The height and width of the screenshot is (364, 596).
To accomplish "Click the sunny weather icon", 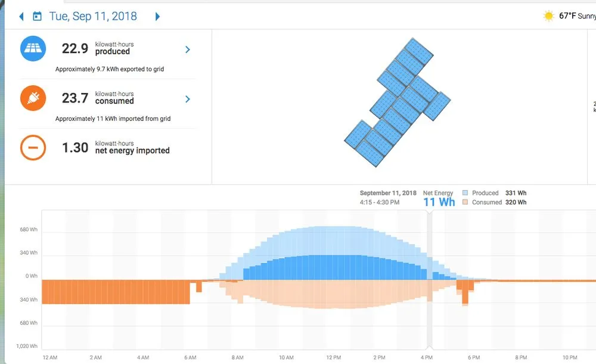I will pyautogui.click(x=548, y=16).
